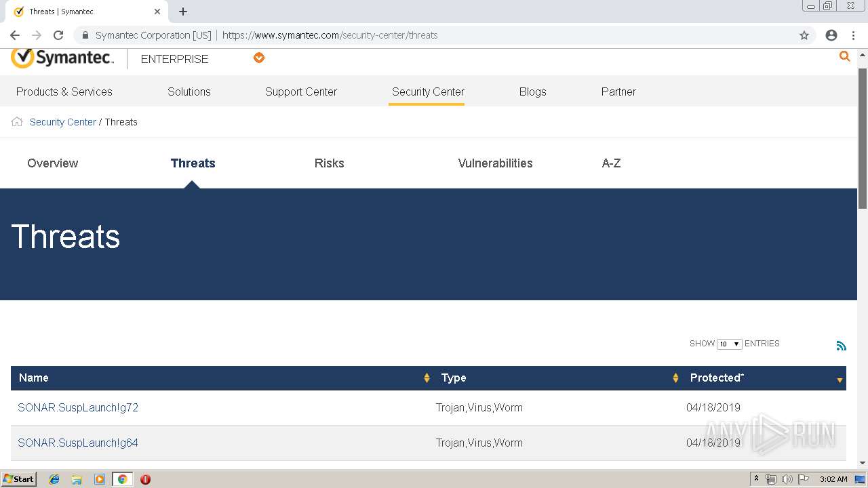Launch Internet Explorer from the taskbar
Image resolution: width=868 pixels, height=488 pixels.
click(54, 479)
